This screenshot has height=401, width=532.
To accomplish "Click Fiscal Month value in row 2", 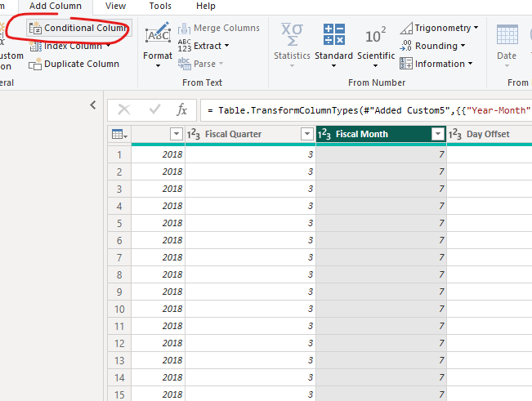I will pyautogui.click(x=381, y=172).
